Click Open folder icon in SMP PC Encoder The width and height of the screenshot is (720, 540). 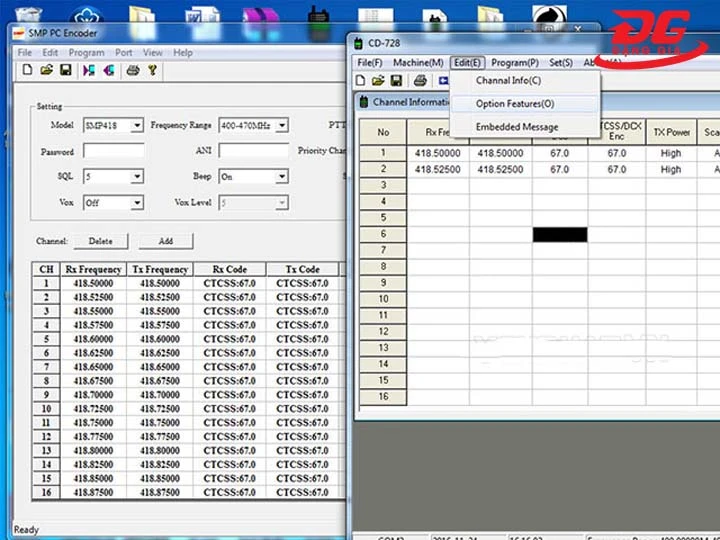tap(45, 70)
